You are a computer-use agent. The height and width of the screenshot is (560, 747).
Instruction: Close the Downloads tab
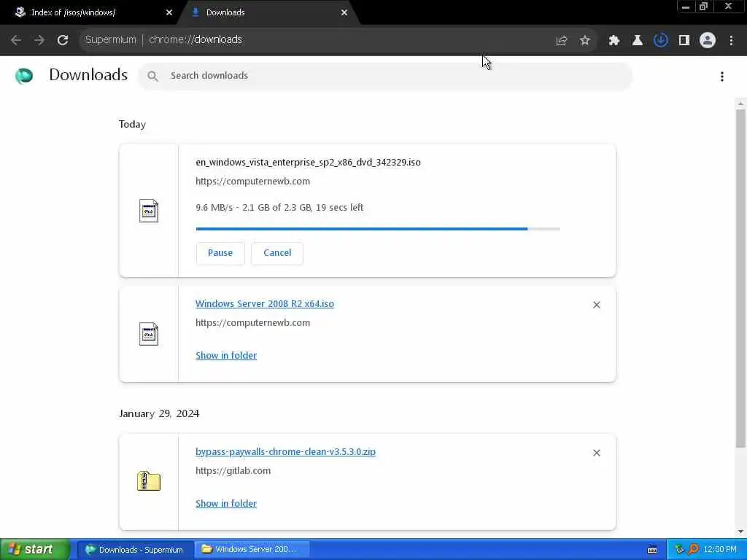pos(344,12)
